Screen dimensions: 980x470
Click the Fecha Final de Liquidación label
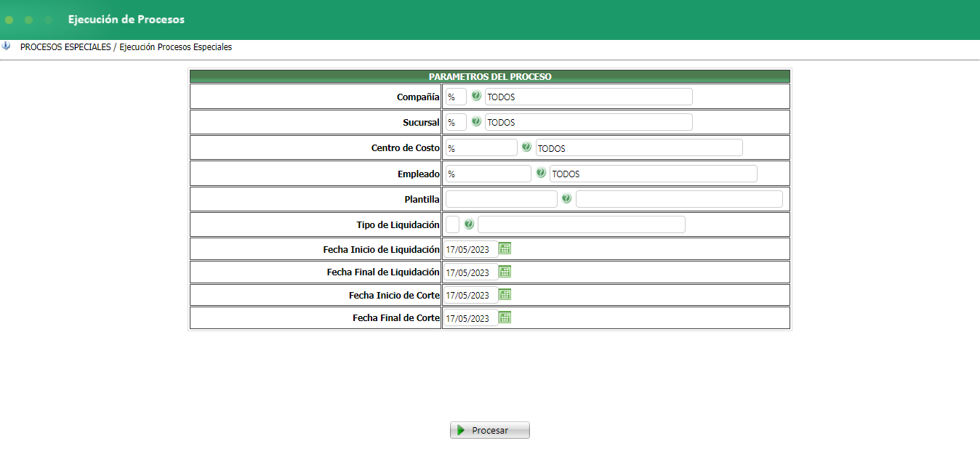pos(383,272)
